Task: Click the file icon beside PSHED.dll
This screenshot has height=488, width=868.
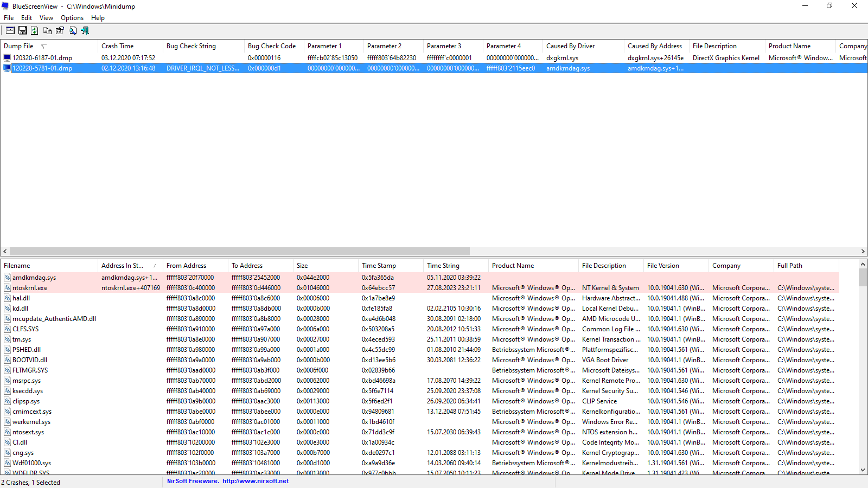Action: coord(7,350)
